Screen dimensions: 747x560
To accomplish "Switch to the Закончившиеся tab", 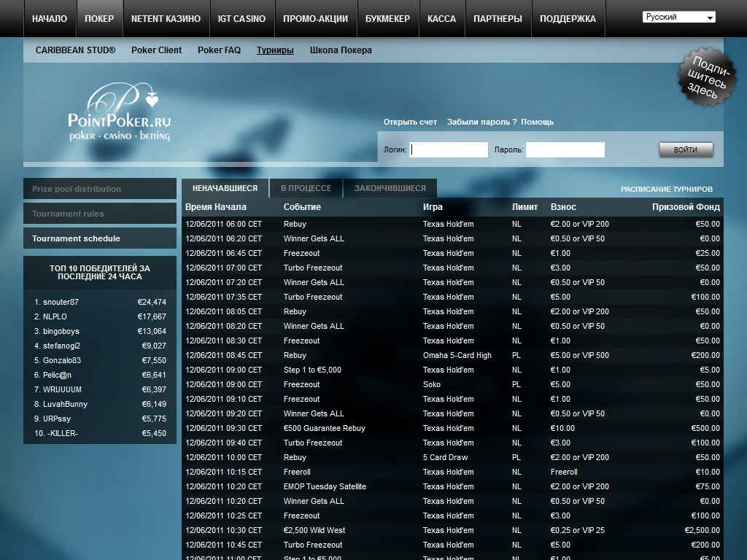I will (x=390, y=188).
